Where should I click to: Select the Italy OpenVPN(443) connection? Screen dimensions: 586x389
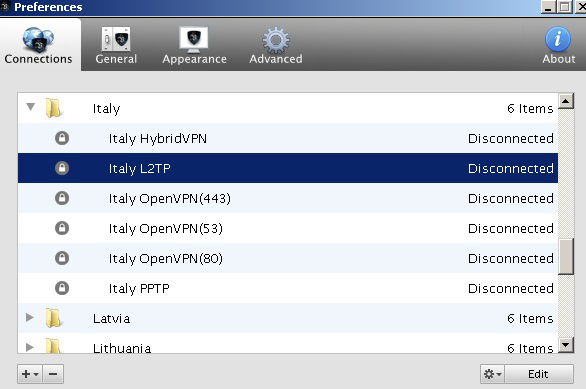point(288,198)
